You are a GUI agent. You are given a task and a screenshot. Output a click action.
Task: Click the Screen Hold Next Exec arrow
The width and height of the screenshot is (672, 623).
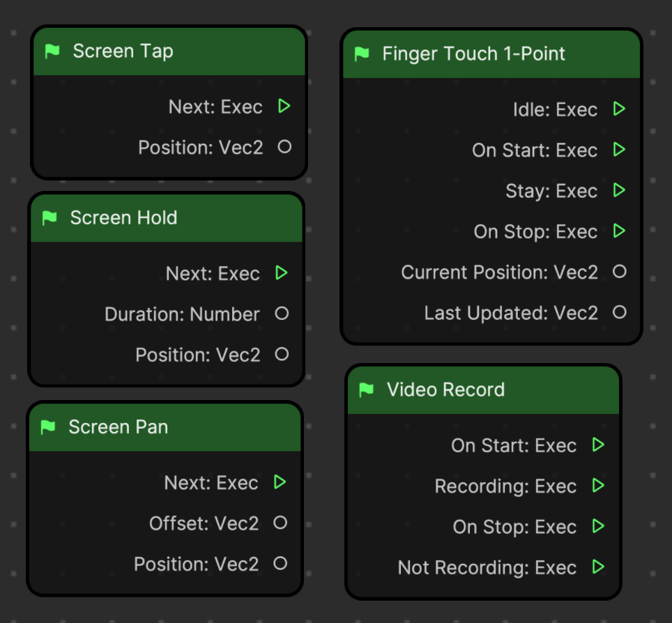click(x=282, y=272)
